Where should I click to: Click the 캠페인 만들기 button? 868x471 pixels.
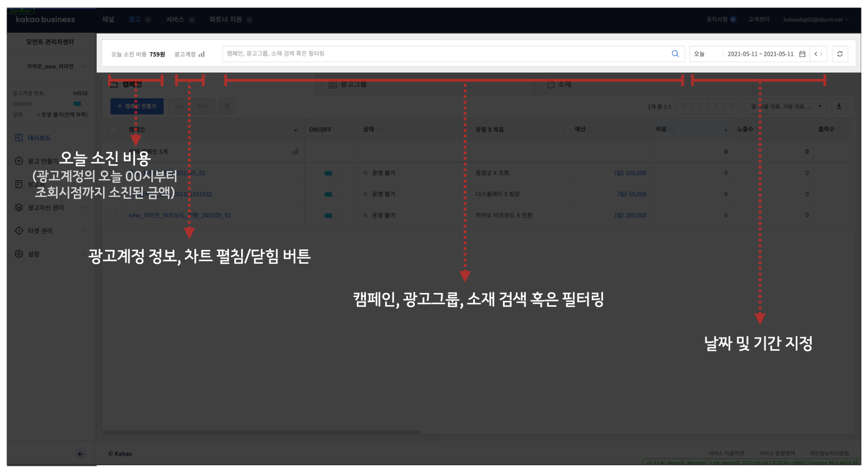(x=137, y=106)
